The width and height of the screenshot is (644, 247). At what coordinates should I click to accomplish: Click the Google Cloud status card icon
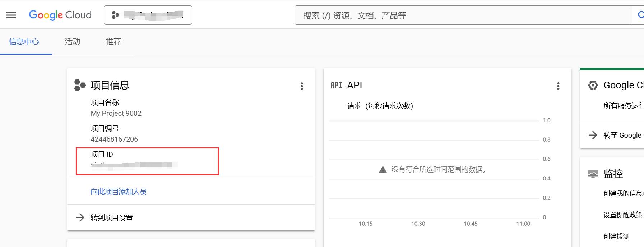tap(593, 85)
